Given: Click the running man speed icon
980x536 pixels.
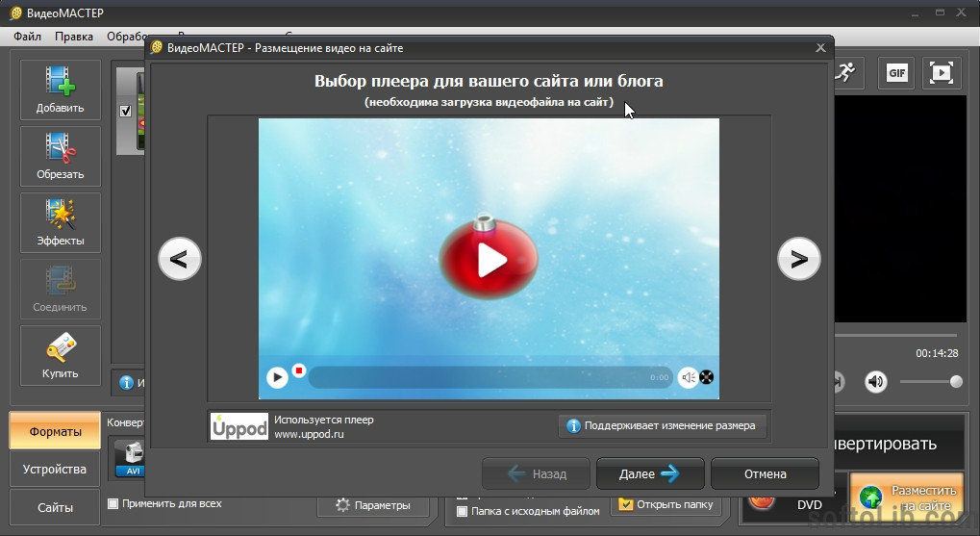Looking at the screenshot, I should [845, 72].
